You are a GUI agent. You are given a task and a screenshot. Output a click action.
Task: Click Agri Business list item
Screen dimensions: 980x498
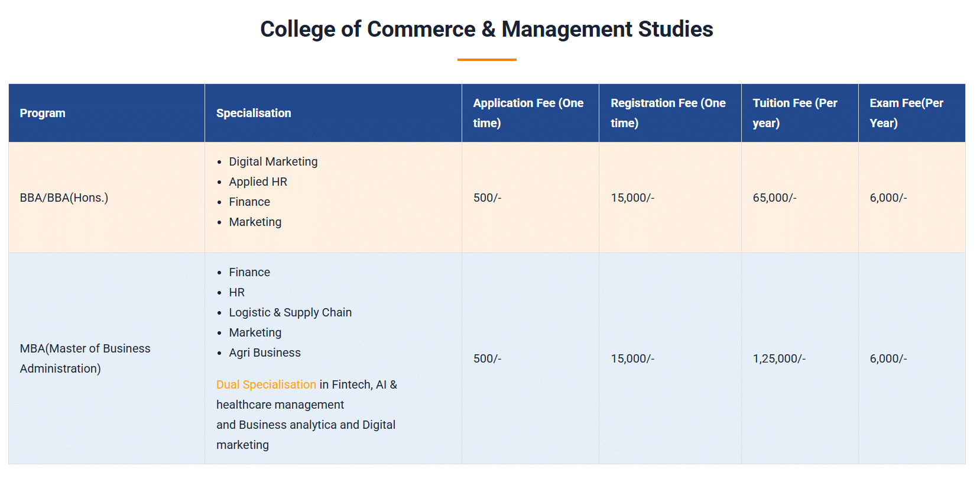265,353
